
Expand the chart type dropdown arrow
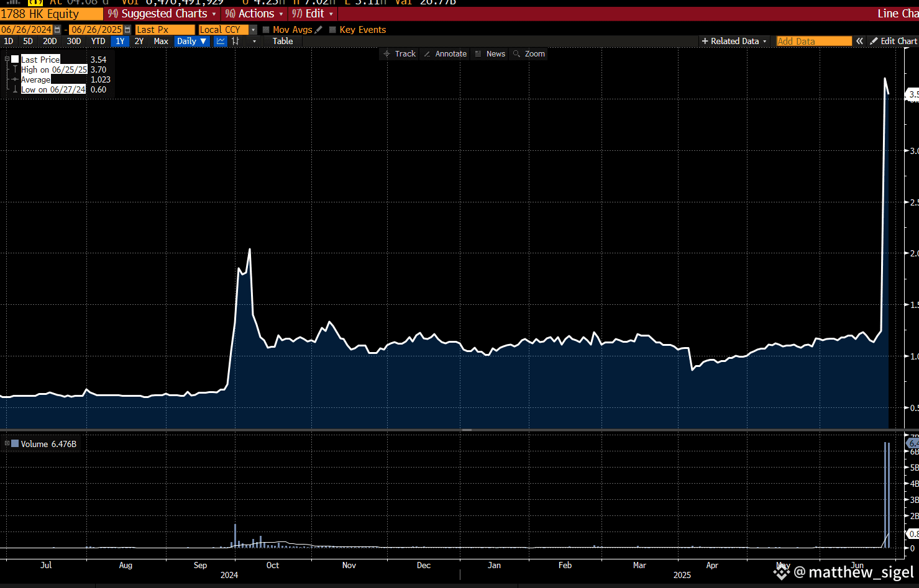coord(254,41)
